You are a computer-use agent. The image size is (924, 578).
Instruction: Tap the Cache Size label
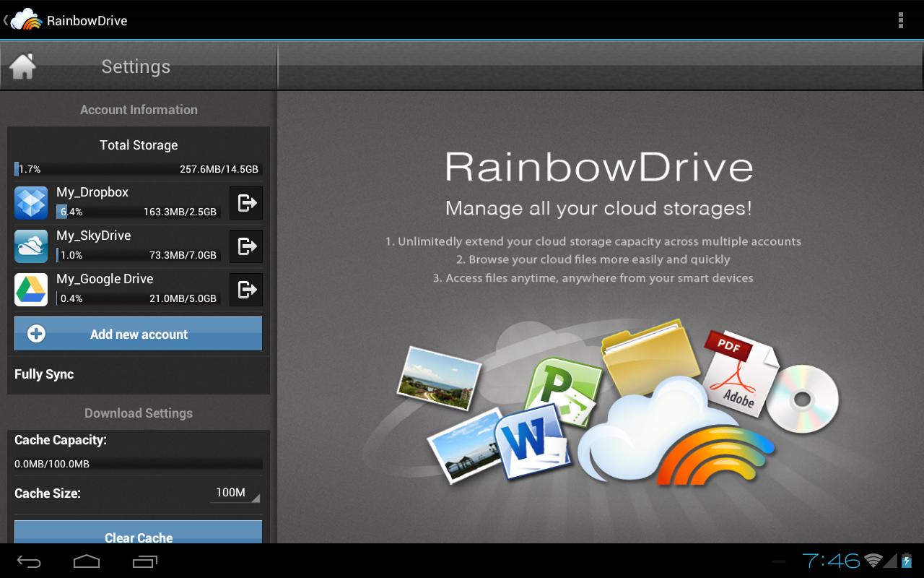coord(48,493)
